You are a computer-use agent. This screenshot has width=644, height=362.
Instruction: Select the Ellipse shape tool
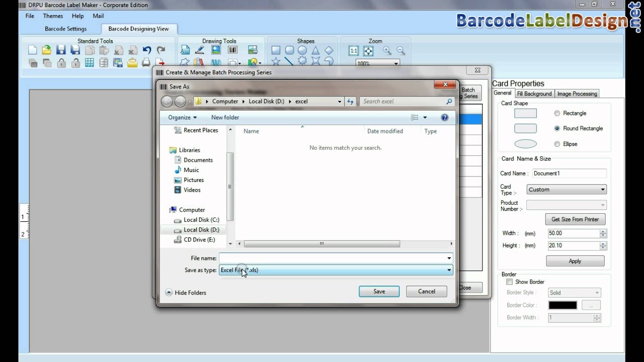click(x=302, y=50)
